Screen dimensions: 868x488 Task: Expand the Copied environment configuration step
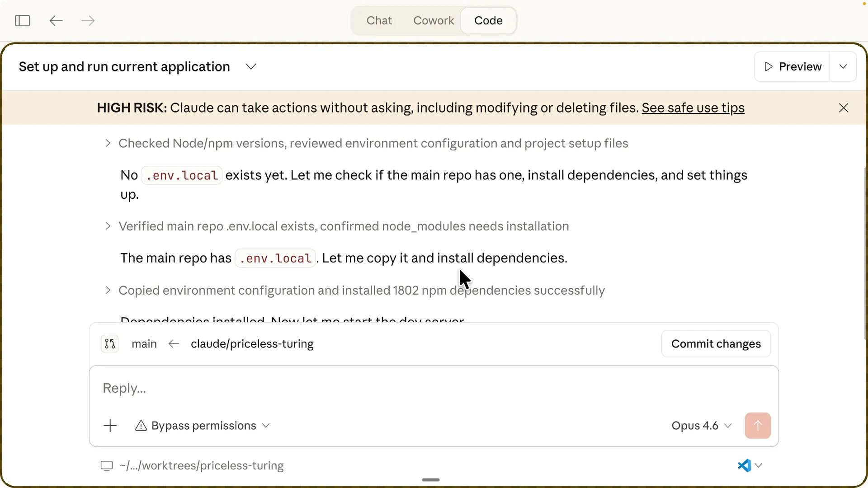point(354,291)
